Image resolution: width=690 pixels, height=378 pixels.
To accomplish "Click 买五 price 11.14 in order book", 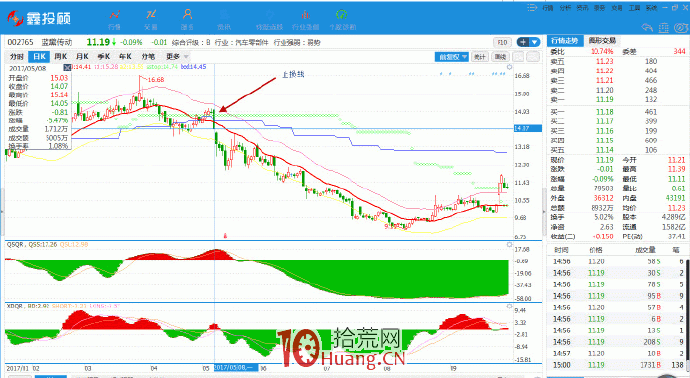I will pyautogui.click(x=604, y=150).
